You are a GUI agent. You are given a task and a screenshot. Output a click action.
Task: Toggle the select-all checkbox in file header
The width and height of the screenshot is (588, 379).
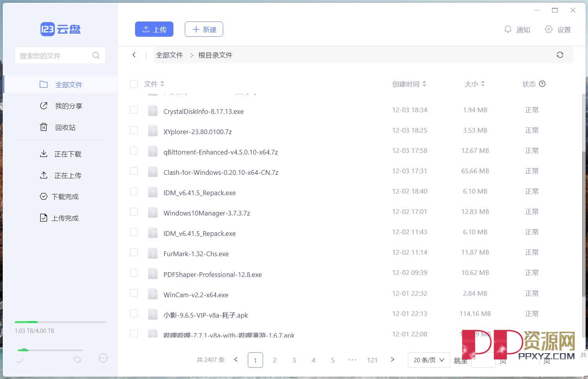coord(134,84)
